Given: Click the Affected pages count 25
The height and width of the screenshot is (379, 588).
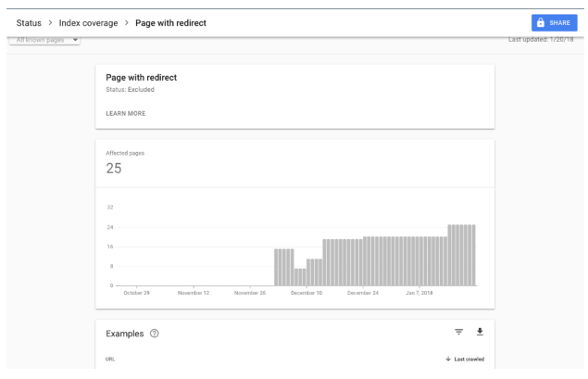Looking at the screenshot, I should point(116,168).
